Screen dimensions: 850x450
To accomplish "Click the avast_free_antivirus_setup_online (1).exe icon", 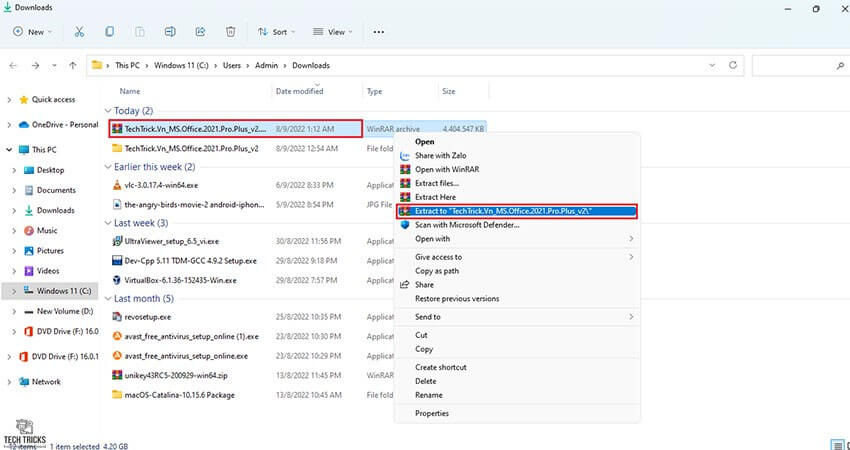I will click(x=117, y=336).
